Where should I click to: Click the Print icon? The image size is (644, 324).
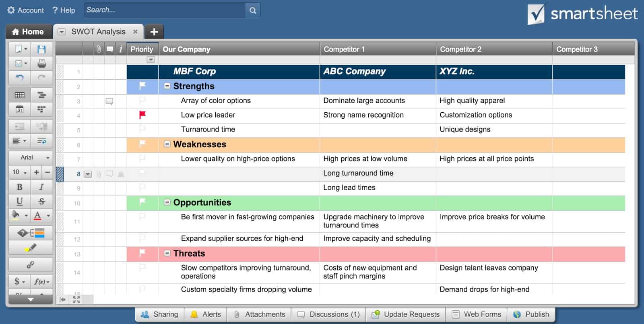tap(41, 63)
